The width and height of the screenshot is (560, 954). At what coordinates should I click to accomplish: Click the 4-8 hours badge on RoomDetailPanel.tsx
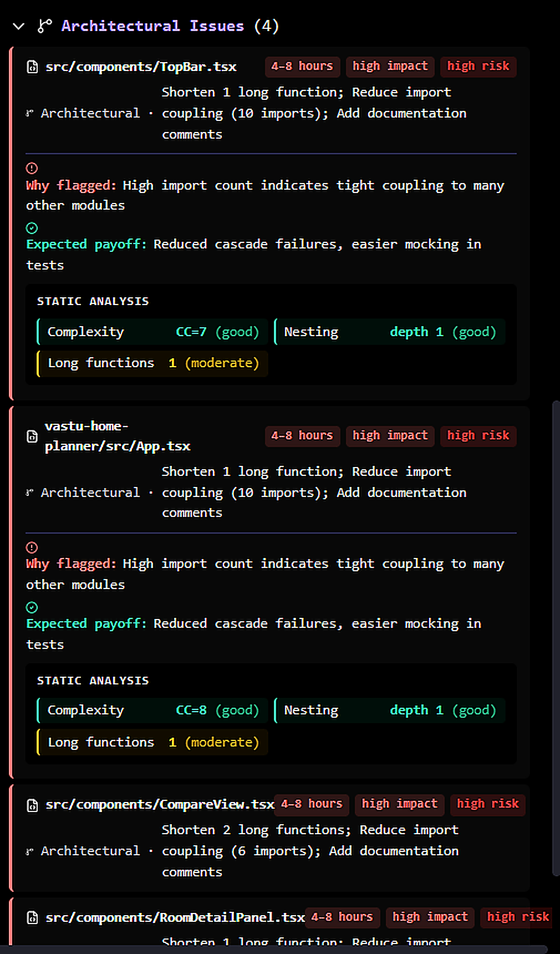tap(342, 917)
